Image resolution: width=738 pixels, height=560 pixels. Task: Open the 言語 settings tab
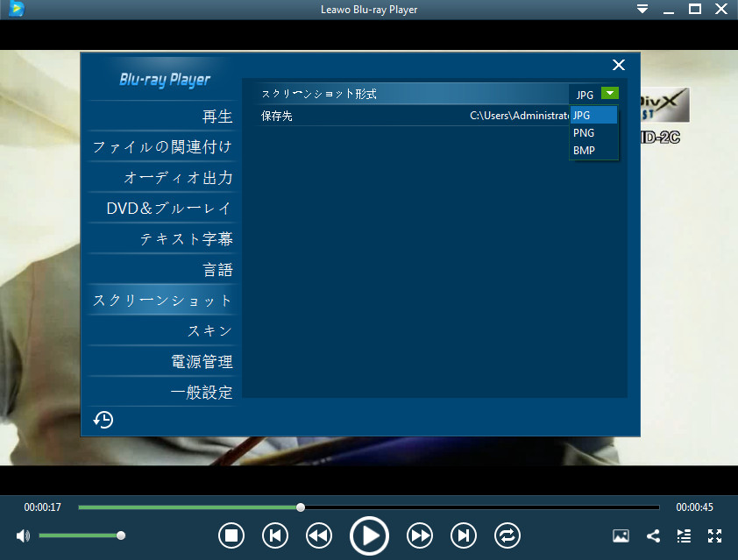coord(162,270)
